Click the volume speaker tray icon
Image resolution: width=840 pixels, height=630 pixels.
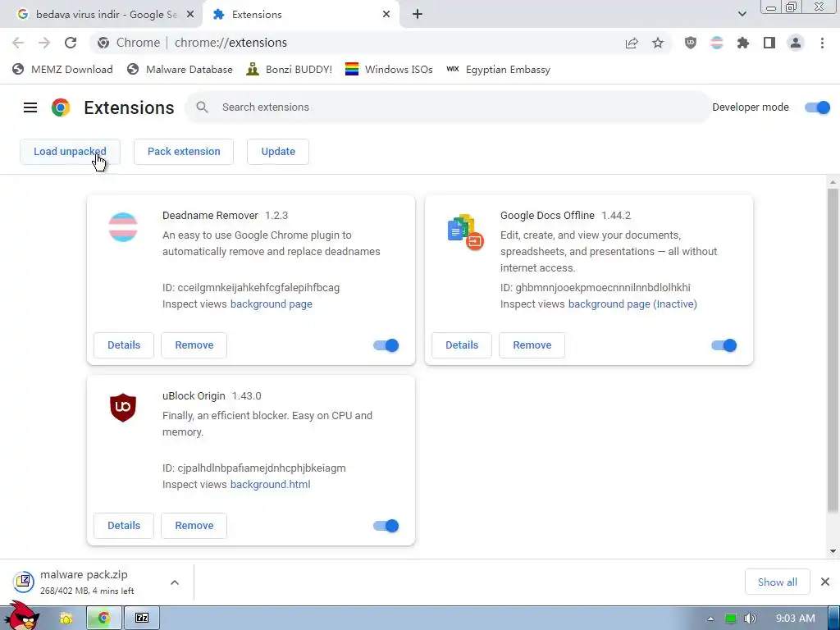[x=750, y=619]
